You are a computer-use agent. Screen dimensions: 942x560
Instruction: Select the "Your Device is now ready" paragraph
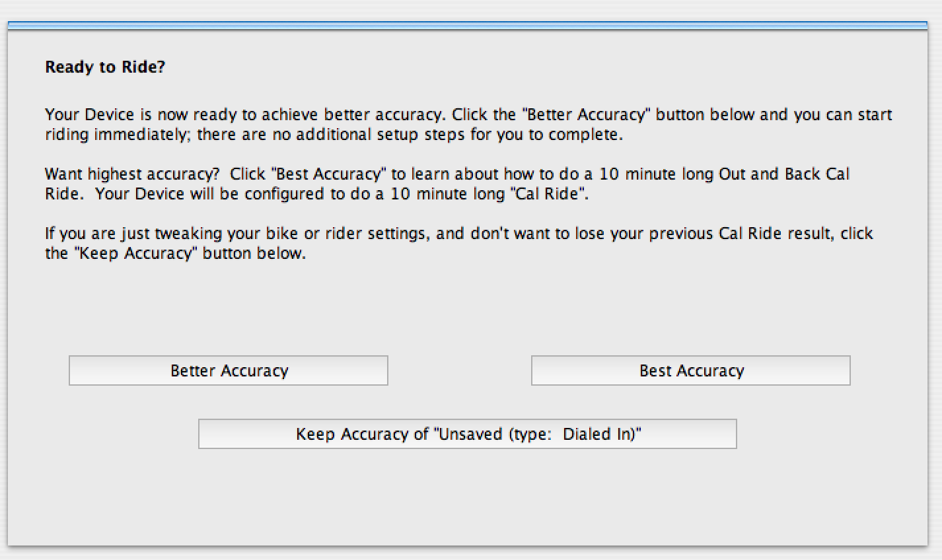pos(468,125)
